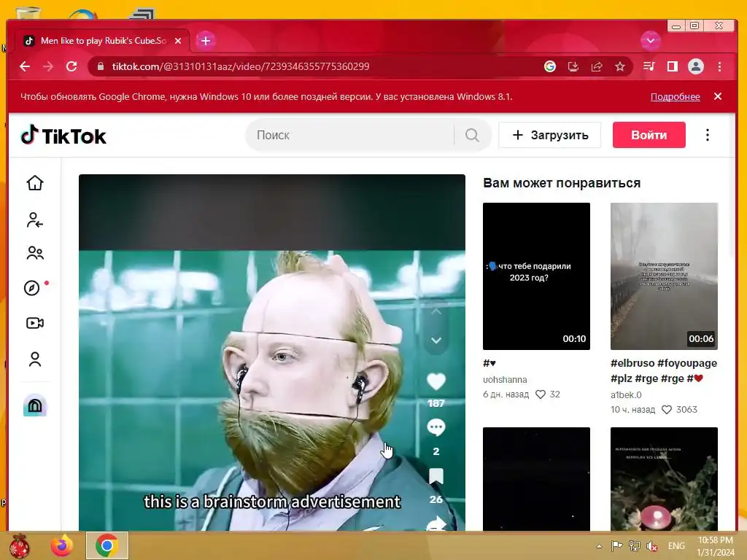Click the install app icon in address bar

point(573,66)
